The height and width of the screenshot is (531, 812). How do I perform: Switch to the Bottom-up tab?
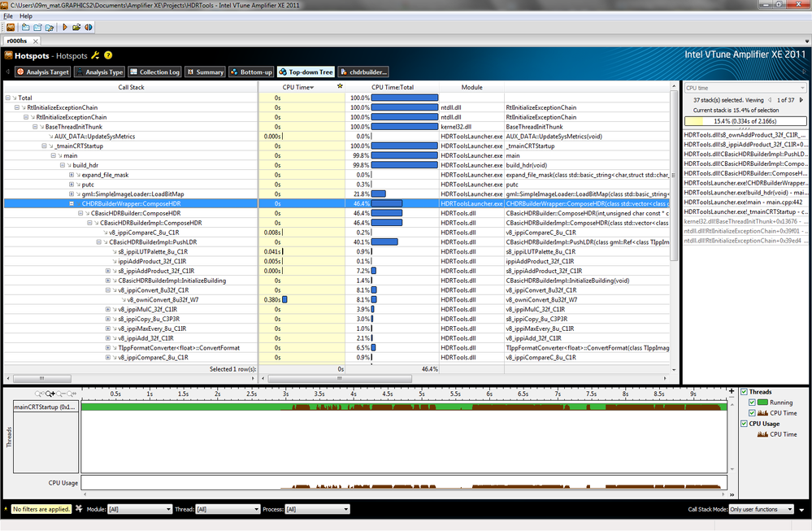(251, 72)
